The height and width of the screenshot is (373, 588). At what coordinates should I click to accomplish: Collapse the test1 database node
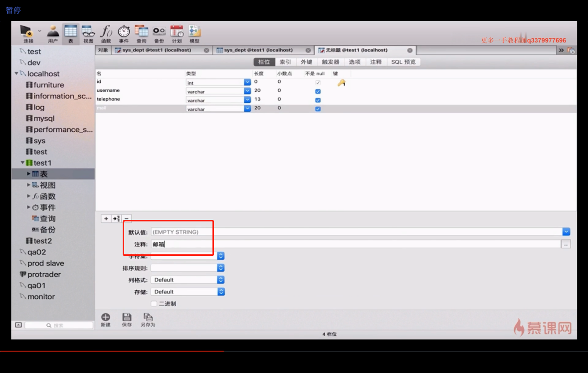[22, 163]
